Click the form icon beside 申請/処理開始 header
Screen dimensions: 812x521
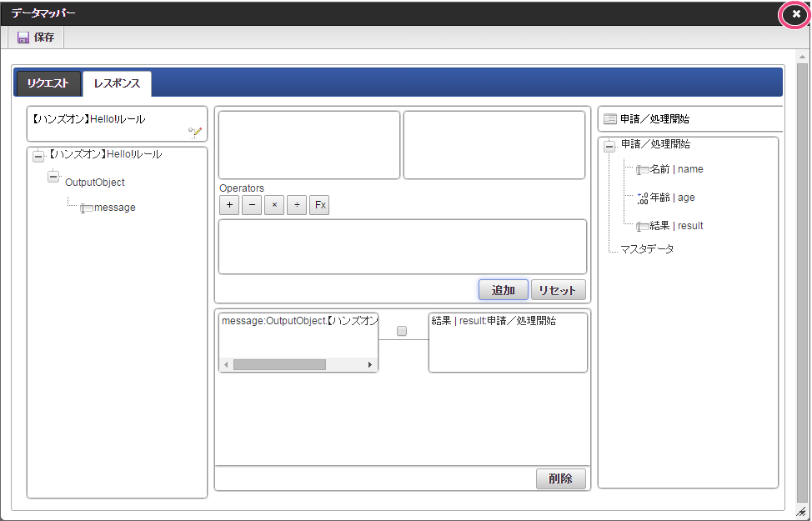click(x=610, y=119)
